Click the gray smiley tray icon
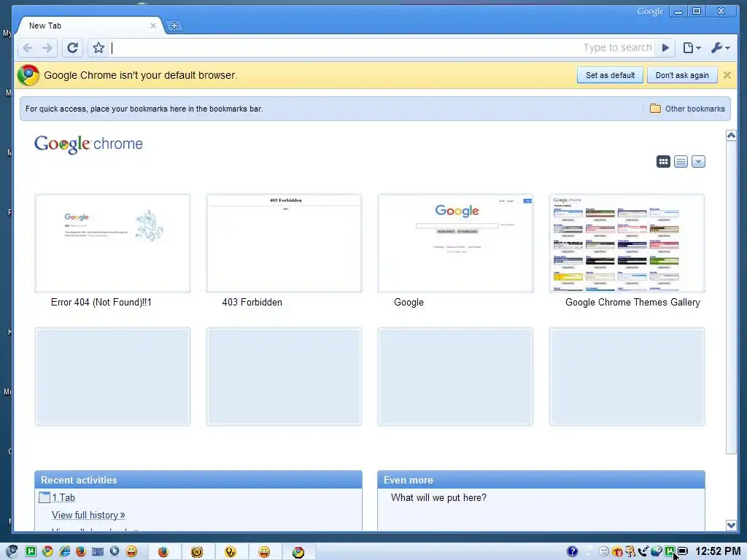This screenshot has height=560, width=747. pyautogui.click(x=603, y=551)
